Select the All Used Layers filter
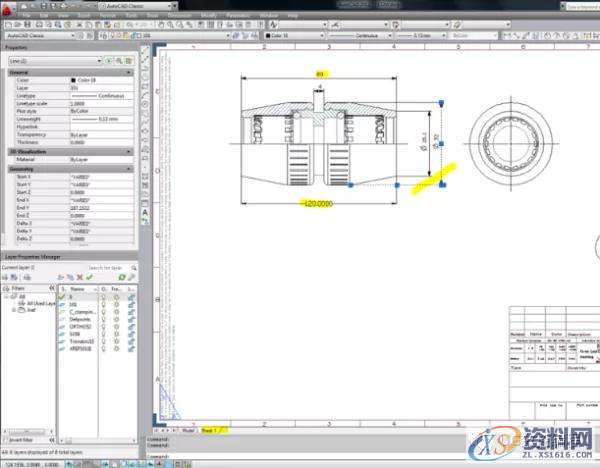Image resolution: width=600 pixels, height=468 pixels. pyautogui.click(x=40, y=304)
